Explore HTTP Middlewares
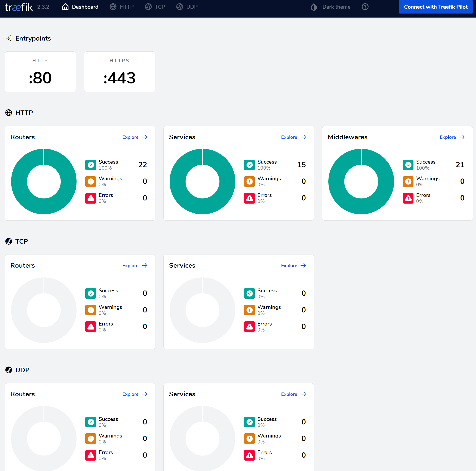476x471 pixels. click(x=452, y=137)
